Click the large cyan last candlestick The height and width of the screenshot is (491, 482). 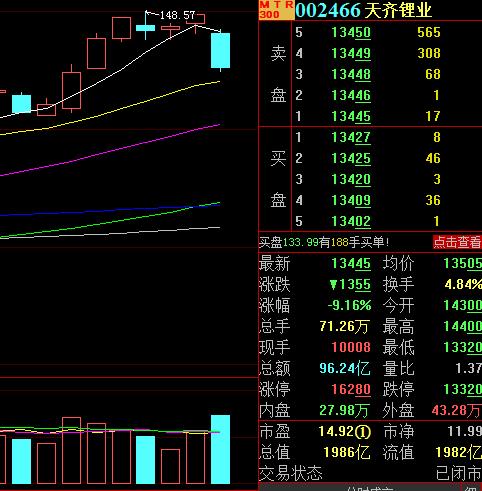(x=220, y=50)
